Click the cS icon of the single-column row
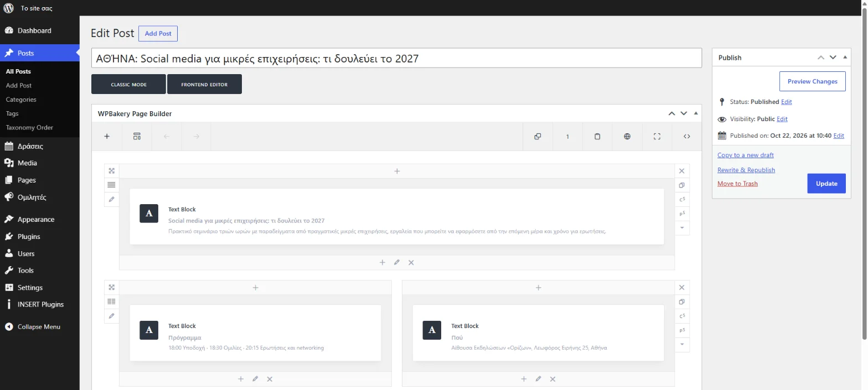The height and width of the screenshot is (390, 868). pos(682,199)
